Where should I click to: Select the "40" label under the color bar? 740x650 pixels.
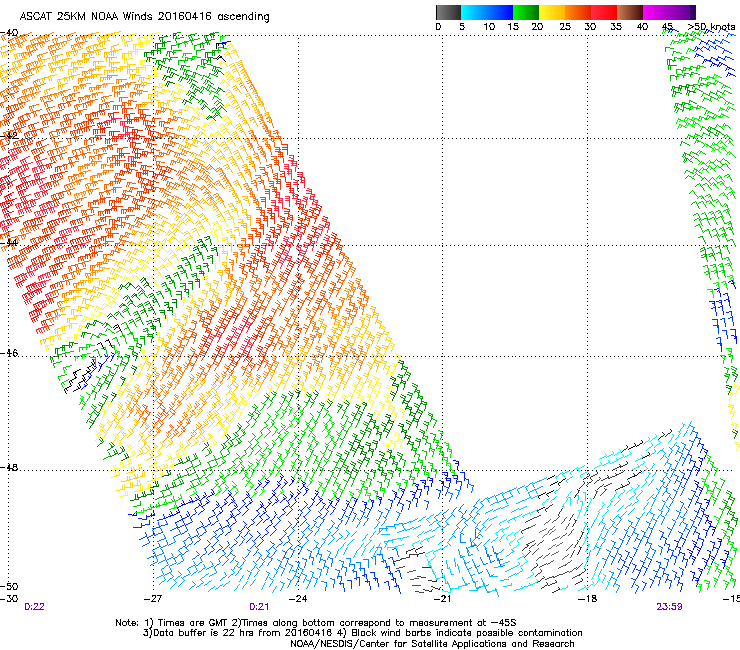tap(642, 27)
